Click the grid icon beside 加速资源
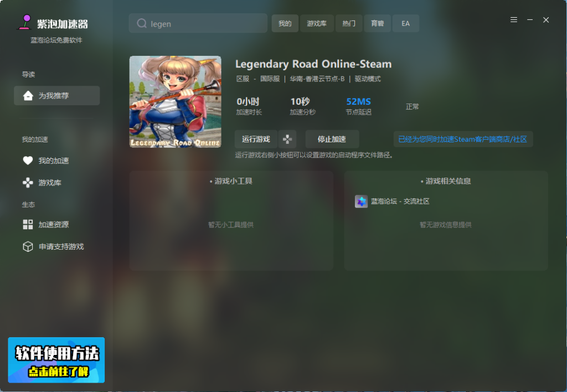The width and height of the screenshot is (567, 392). point(28,225)
